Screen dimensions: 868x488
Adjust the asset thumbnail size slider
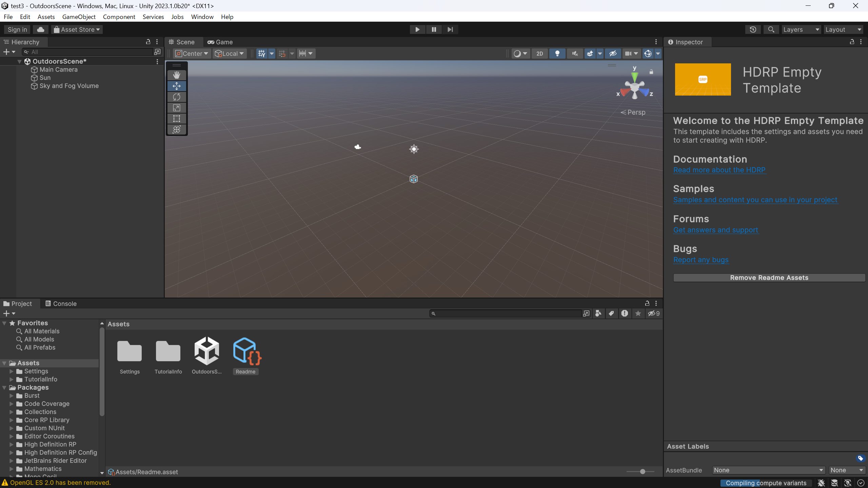point(642,471)
